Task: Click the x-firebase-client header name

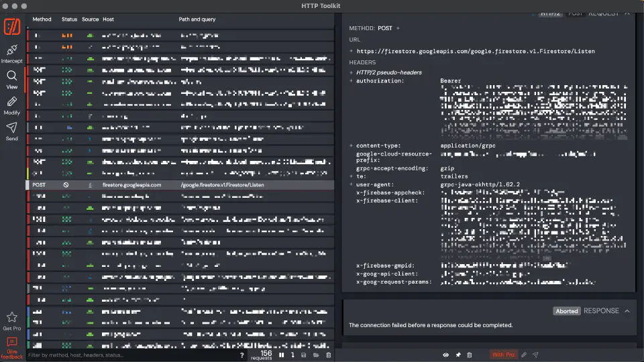Action: (387, 200)
